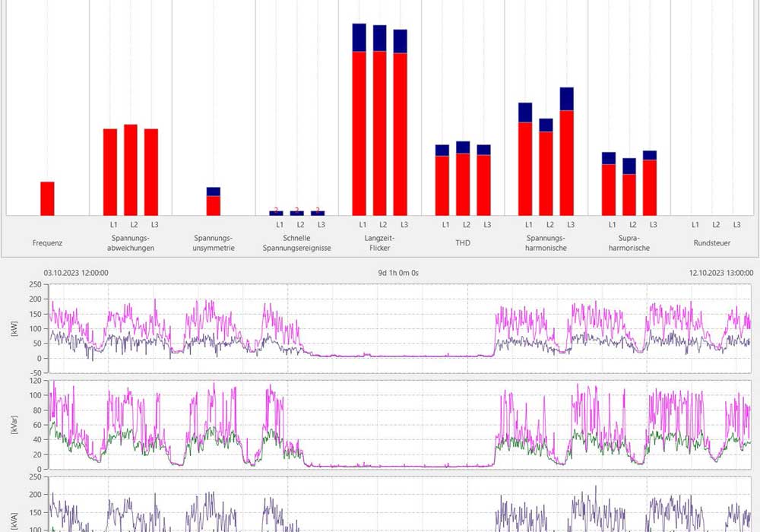Click the Spannungsunsymmetrie category label
The width and height of the screenshot is (760, 532).
214,242
